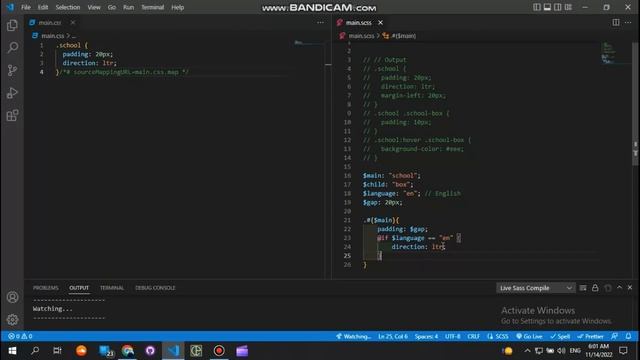This screenshot has width=640, height=360.
Task: Open the Run menu
Action: pos(128,7)
